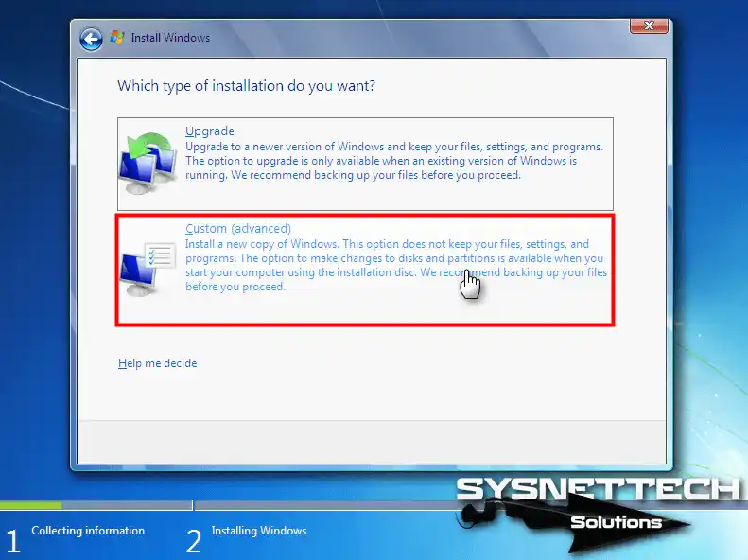Choose the Upgrade heading link

pyautogui.click(x=209, y=131)
